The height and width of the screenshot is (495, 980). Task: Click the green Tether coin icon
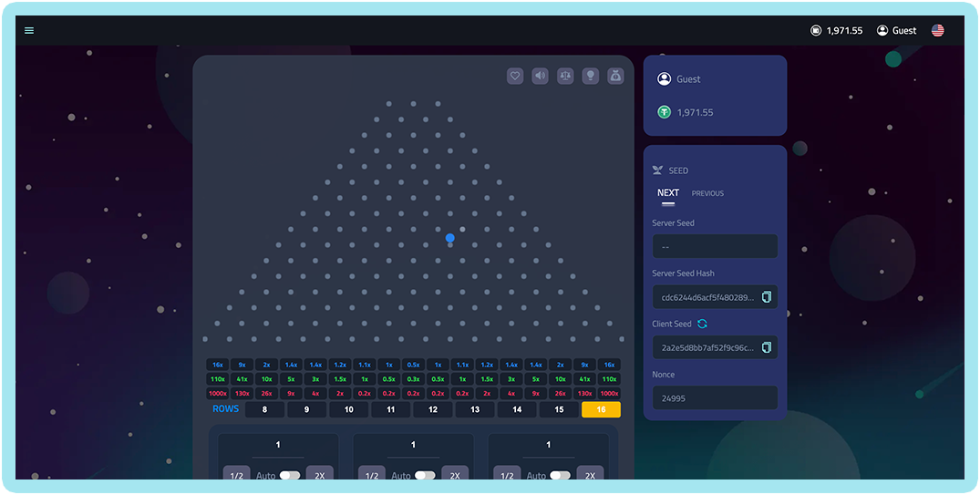(x=664, y=112)
